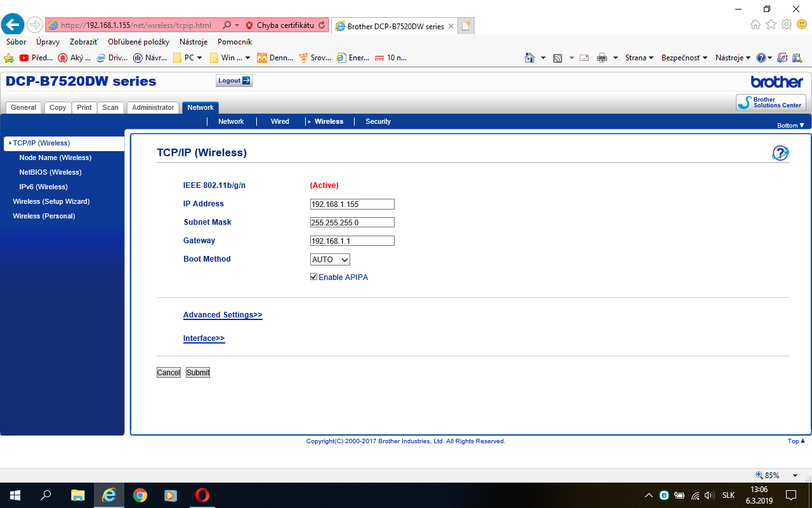Click the Cancel button
Screen dimensions: 812x508
pos(169,373)
